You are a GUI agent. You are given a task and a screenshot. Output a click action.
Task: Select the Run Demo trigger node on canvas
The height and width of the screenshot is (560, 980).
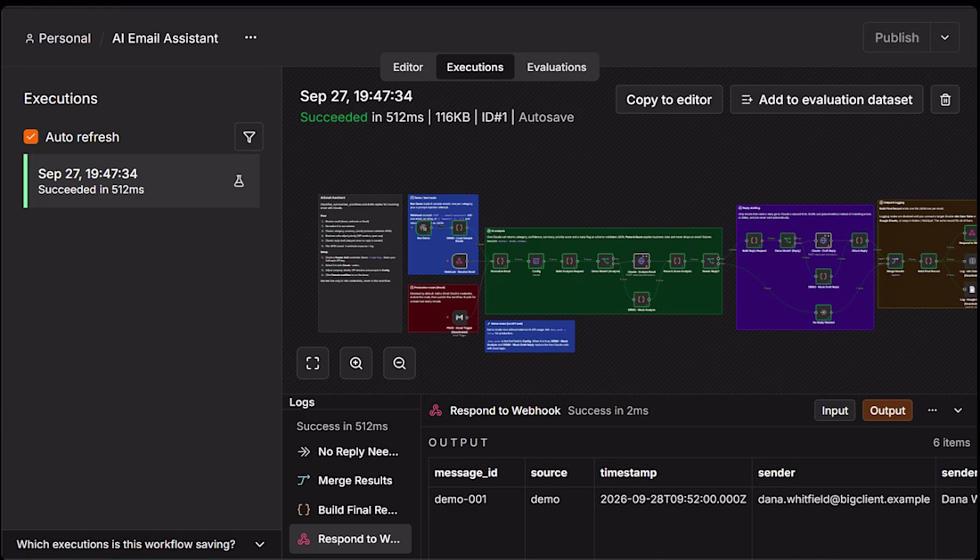tap(424, 228)
